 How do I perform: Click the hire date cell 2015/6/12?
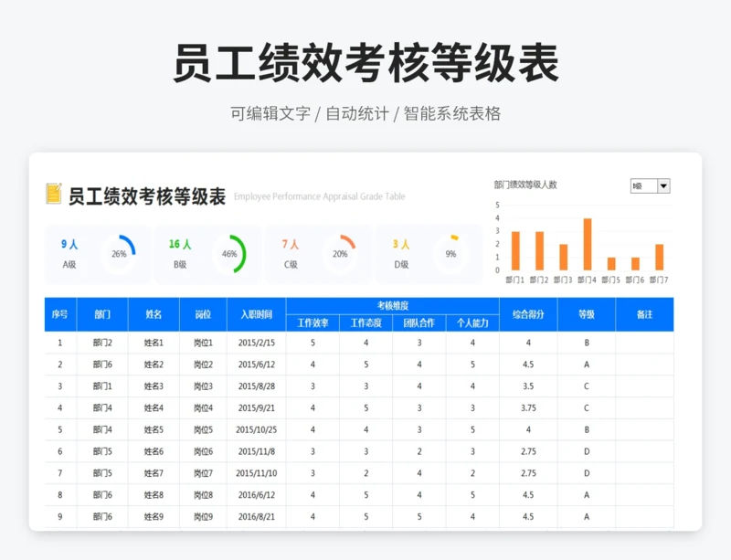(257, 365)
